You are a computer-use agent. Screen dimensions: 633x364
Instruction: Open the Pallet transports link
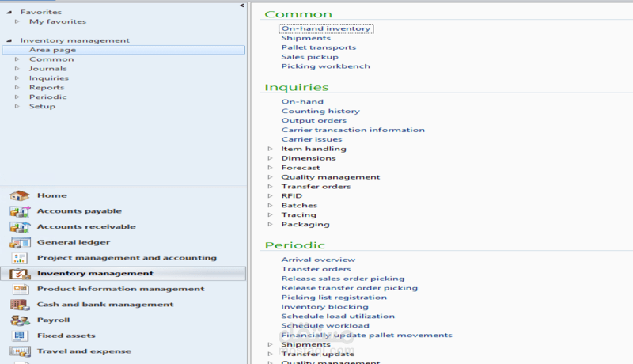click(x=319, y=47)
